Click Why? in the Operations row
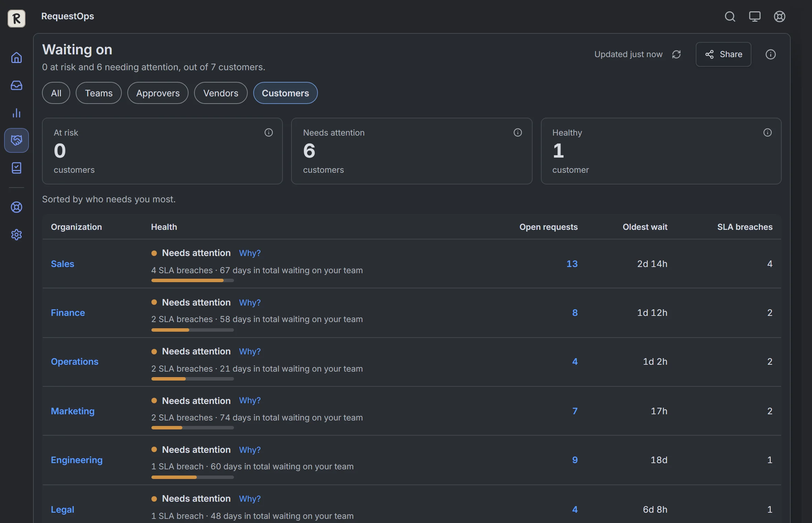This screenshot has height=523, width=812. 250,351
